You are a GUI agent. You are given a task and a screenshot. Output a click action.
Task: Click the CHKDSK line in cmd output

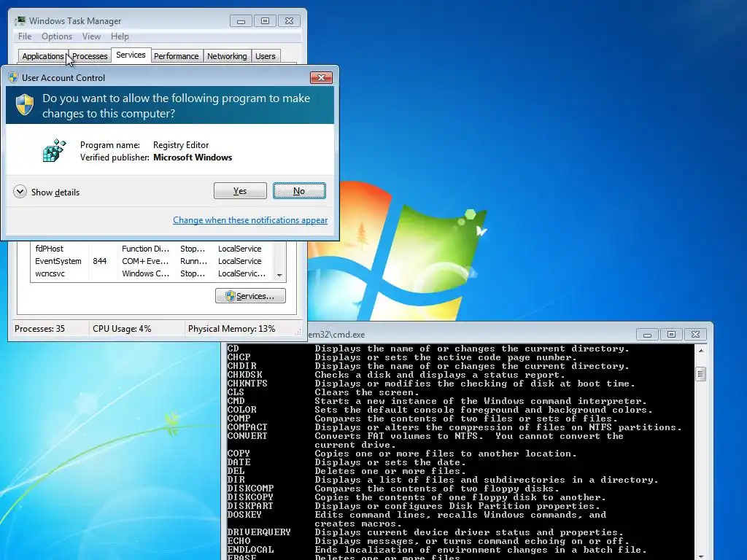396,375
